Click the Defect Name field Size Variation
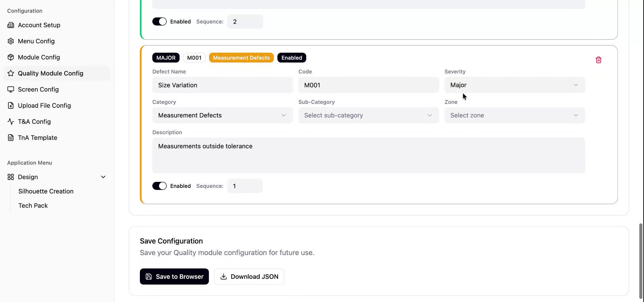The height and width of the screenshot is (302, 644). pos(222,85)
